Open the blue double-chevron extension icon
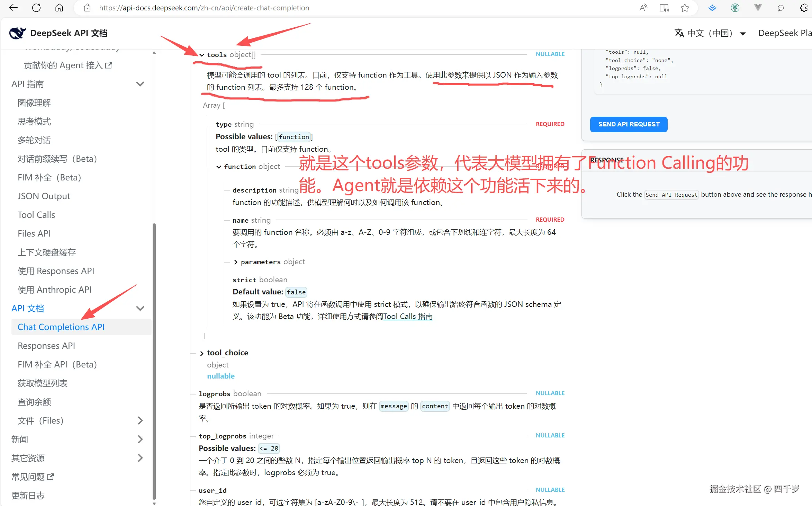This screenshot has width=812, height=506. coord(712,8)
